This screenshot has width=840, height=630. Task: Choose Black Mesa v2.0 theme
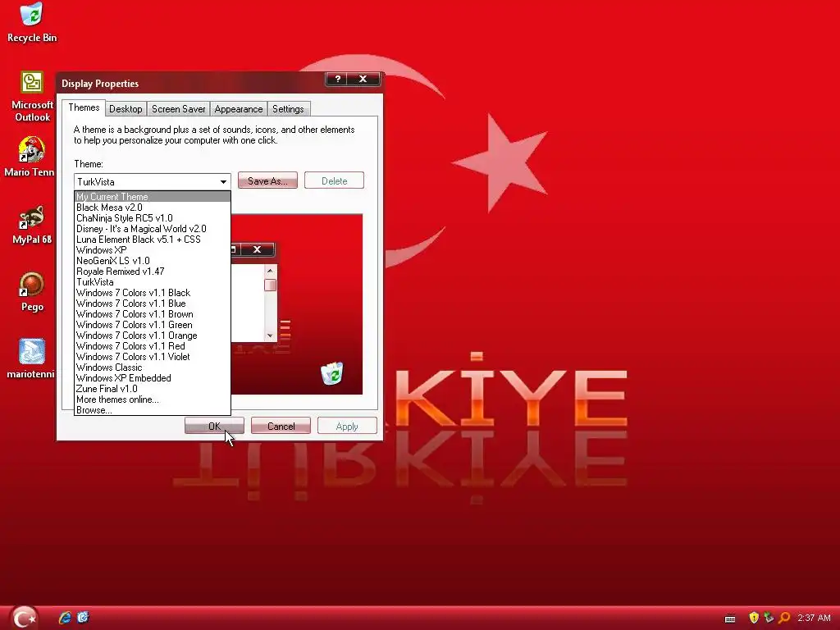pyautogui.click(x=152, y=208)
